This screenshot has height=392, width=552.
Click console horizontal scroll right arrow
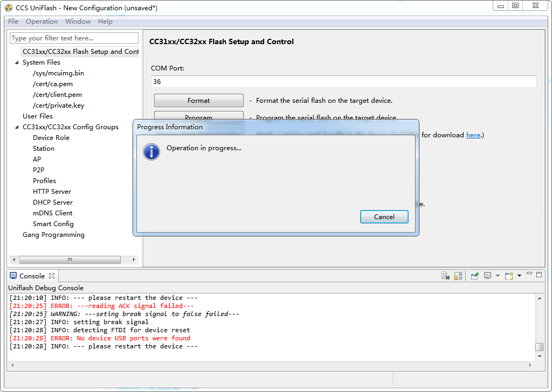click(x=530, y=366)
